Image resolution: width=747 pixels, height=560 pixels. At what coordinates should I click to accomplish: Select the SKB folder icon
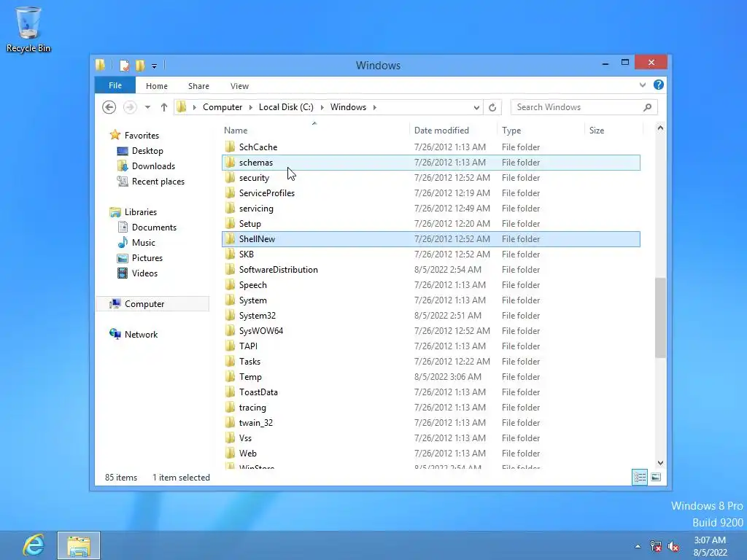230,254
